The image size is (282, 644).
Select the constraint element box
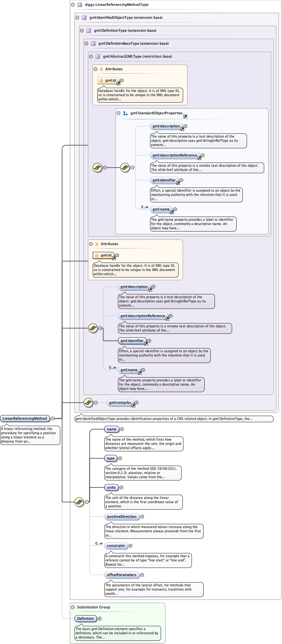pos(116,546)
